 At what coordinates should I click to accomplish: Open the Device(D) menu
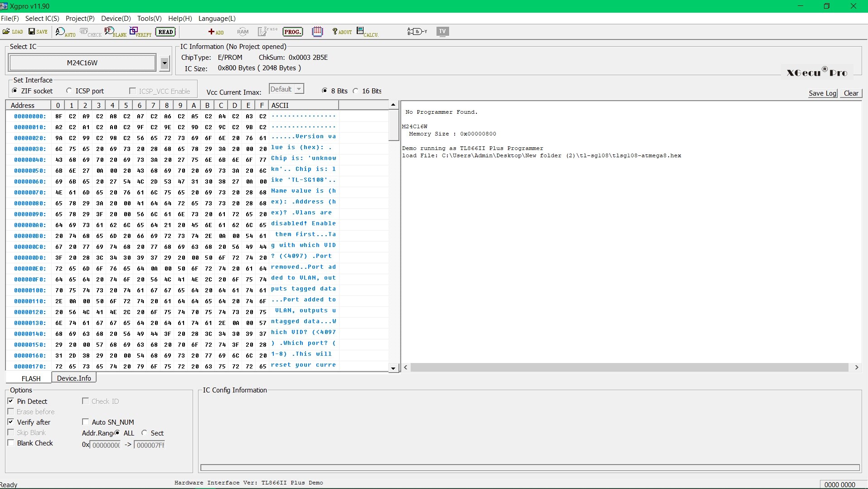coord(116,19)
